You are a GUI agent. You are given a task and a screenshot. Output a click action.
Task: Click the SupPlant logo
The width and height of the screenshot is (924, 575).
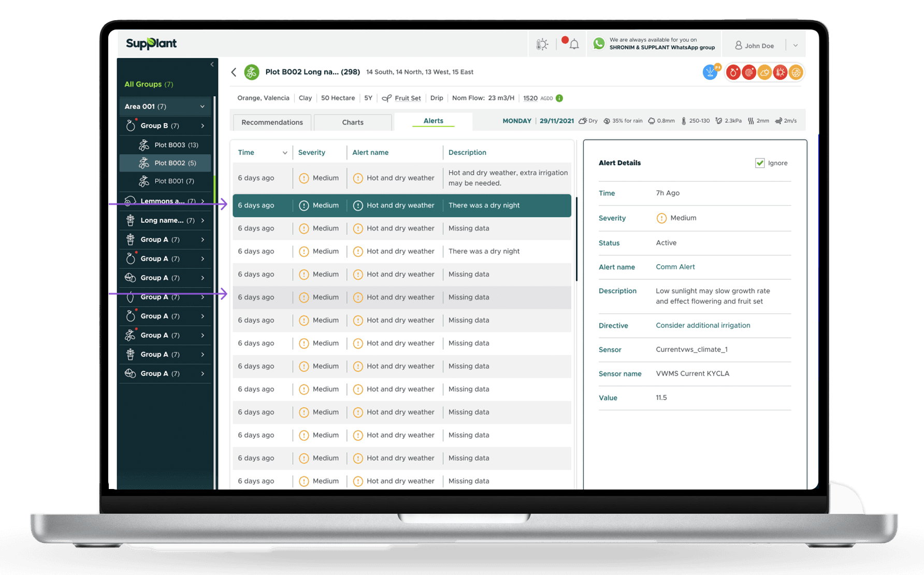151,44
